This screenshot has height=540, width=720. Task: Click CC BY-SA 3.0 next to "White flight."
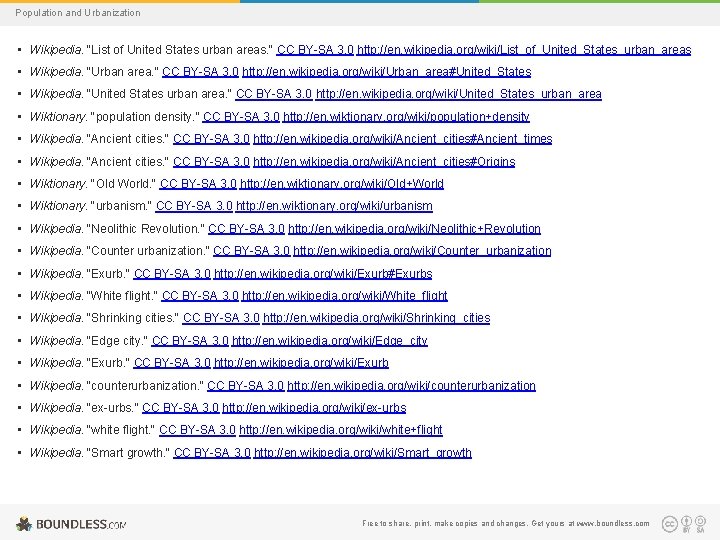click(200, 296)
